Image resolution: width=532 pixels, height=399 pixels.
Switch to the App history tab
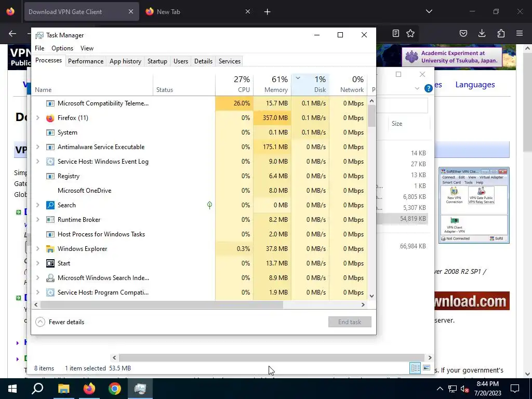(125, 61)
